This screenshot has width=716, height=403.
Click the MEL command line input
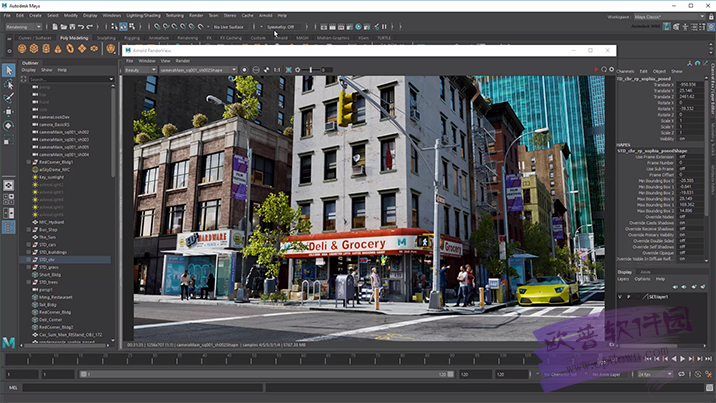142,388
